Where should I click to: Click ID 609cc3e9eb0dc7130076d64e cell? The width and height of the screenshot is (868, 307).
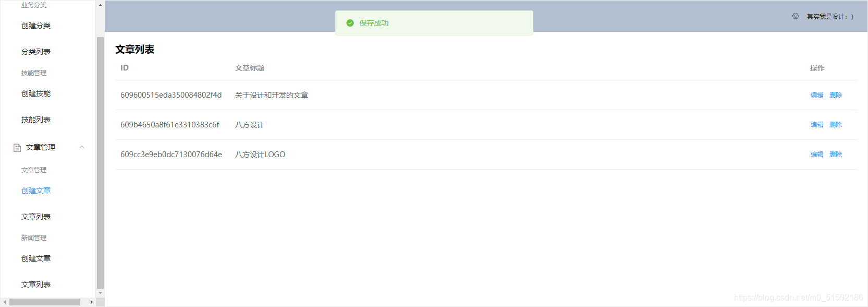click(x=171, y=155)
